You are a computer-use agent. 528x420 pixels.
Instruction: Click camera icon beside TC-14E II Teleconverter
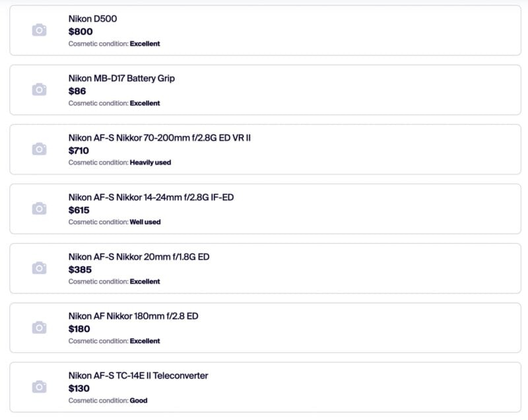click(40, 387)
